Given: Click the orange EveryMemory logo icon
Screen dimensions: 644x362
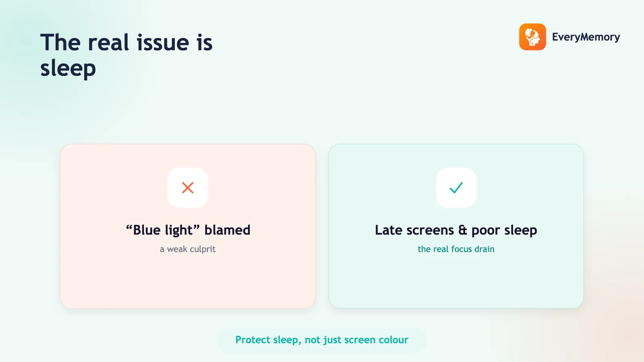Looking at the screenshot, I should point(533,37).
